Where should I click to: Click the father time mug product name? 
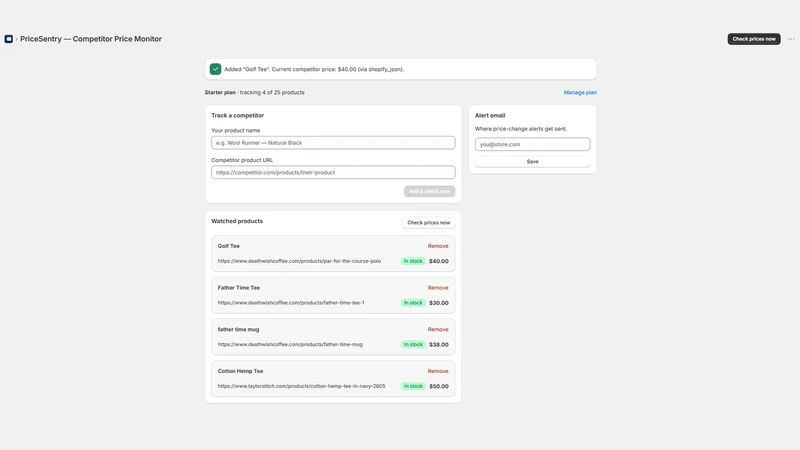click(x=238, y=330)
